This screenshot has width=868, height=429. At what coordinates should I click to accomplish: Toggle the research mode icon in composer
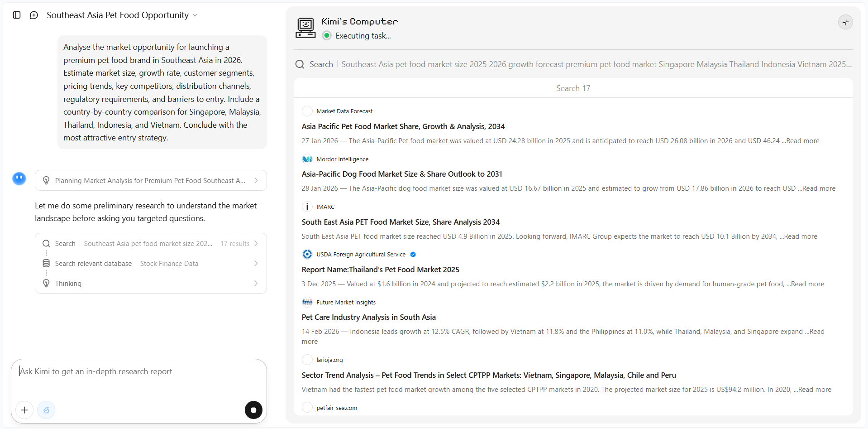pos(46,410)
